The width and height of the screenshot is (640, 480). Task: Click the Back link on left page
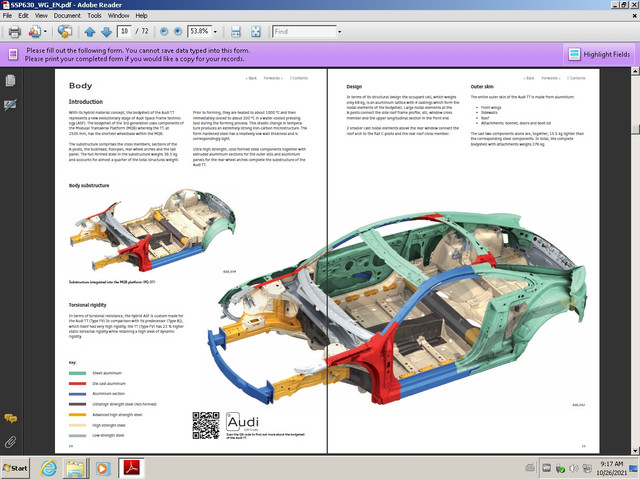(251, 78)
